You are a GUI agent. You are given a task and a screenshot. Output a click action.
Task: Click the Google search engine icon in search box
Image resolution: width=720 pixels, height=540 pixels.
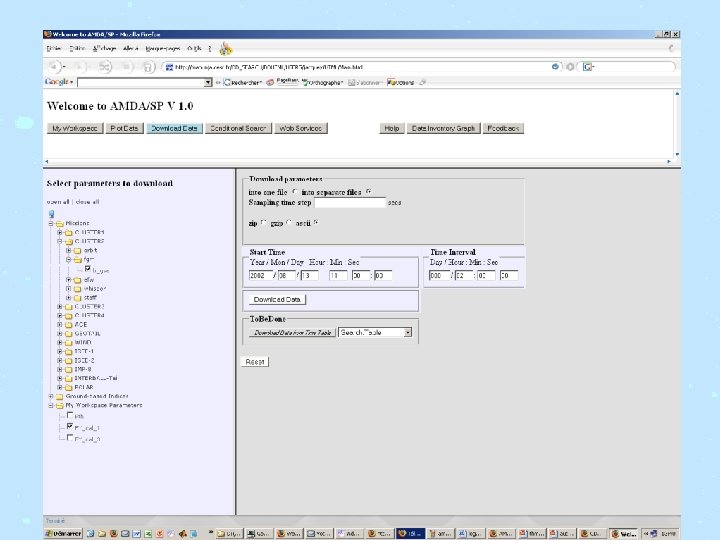[x=587, y=67]
